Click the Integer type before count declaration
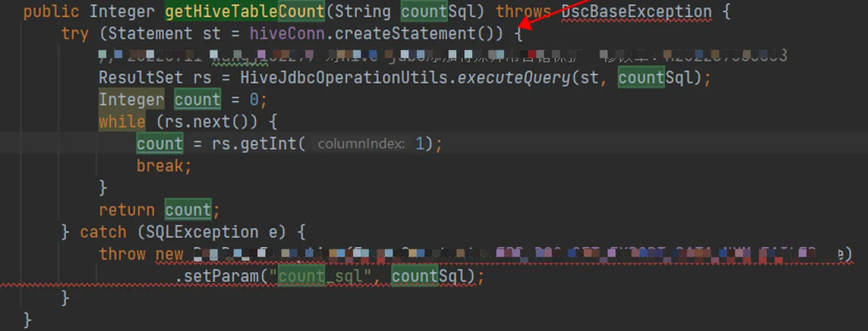868x331 pixels. point(131,100)
